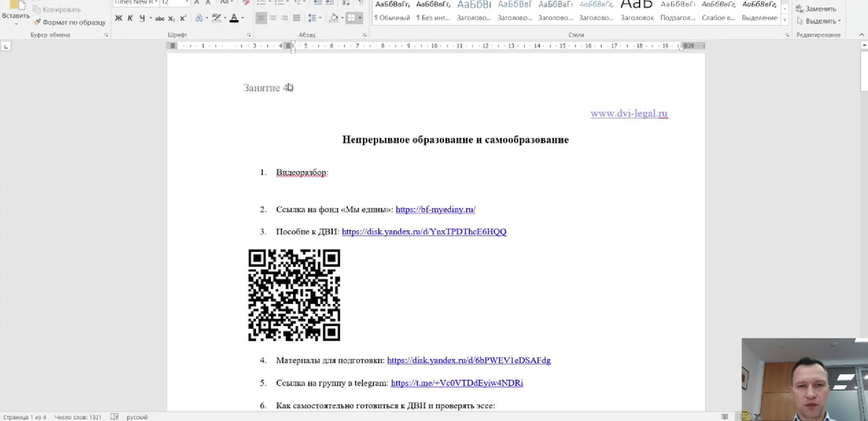Expand the borders dropdown arrow
Image resolution: width=868 pixels, height=421 pixels.
[x=360, y=18]
